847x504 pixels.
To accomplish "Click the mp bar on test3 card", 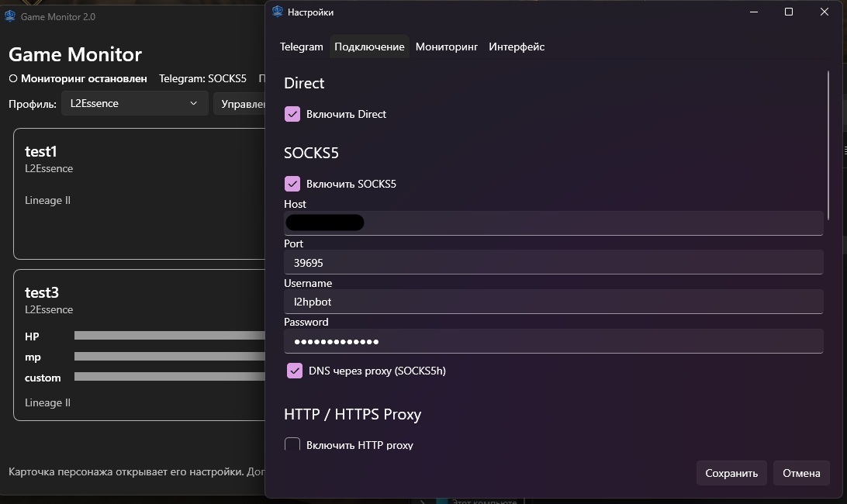I will [170, 357].
